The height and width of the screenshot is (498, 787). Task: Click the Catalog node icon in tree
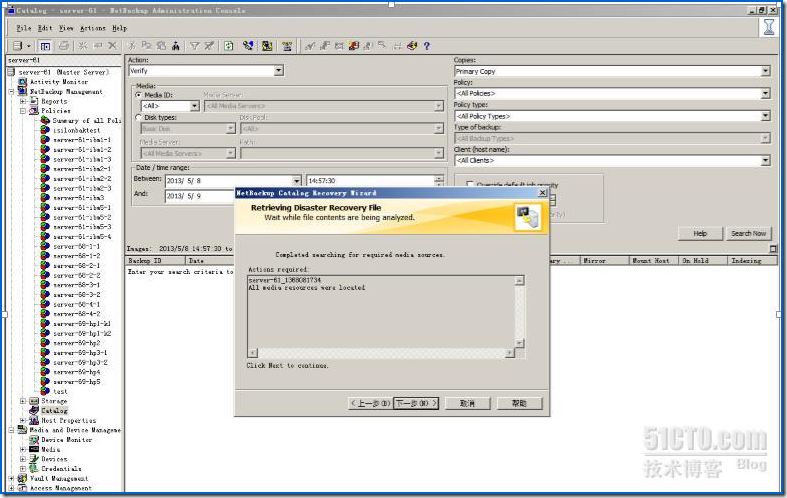click(34, 410)
